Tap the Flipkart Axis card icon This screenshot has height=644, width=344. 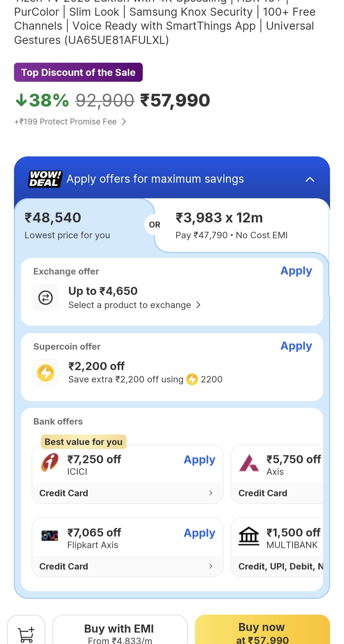point(50,536)
